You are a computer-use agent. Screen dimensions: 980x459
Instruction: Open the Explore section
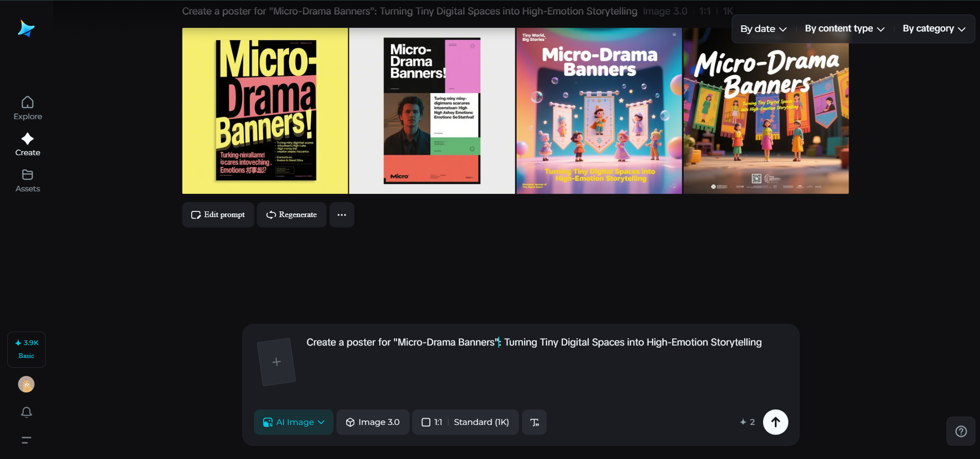28,108
